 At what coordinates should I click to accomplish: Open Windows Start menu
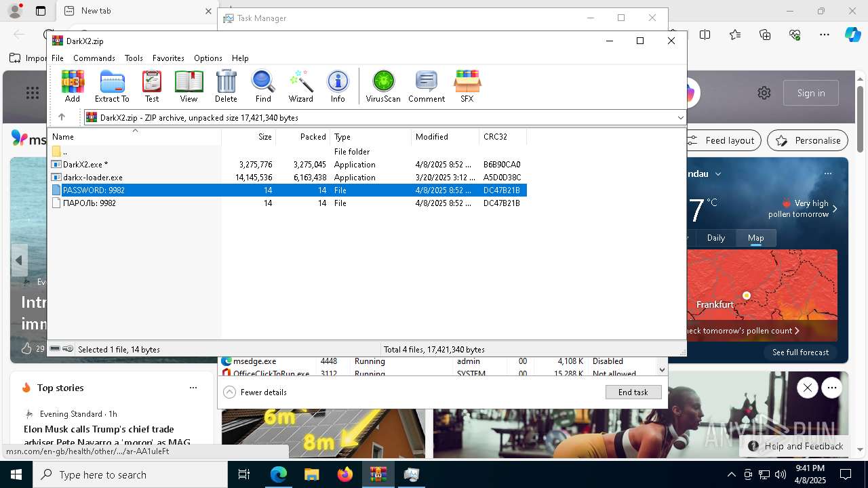[16, 474]
